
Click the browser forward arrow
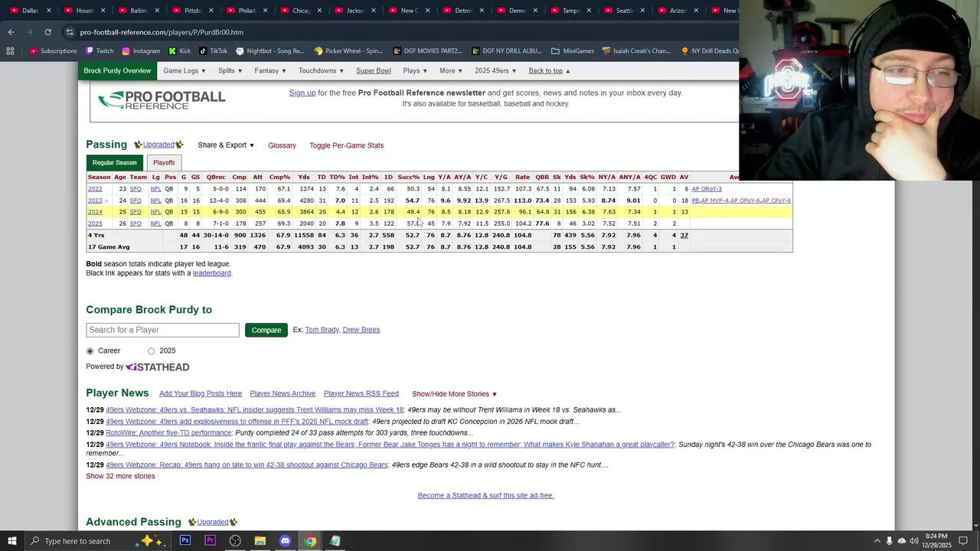pyautogui.click(x=29, y=32)
